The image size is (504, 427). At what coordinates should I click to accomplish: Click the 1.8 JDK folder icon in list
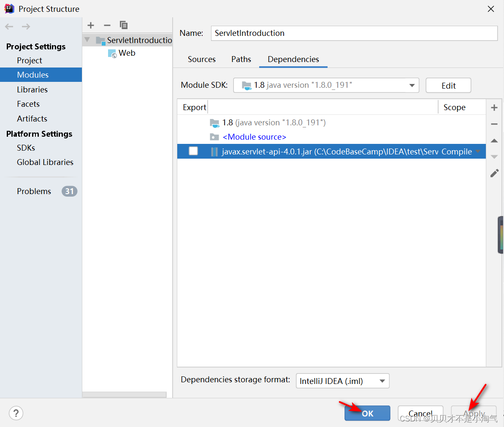tap(214, 123)
